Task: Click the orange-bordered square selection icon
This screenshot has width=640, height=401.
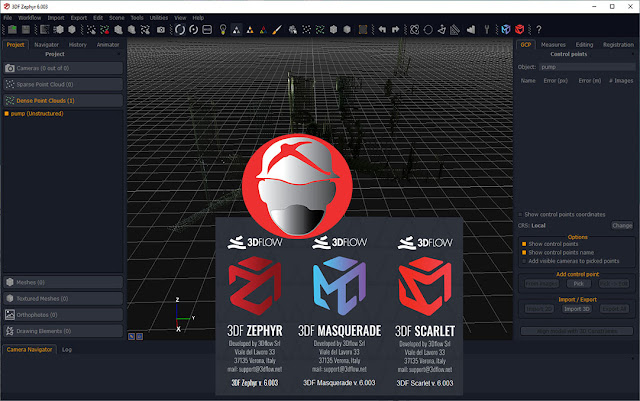Action: (363, 29)
